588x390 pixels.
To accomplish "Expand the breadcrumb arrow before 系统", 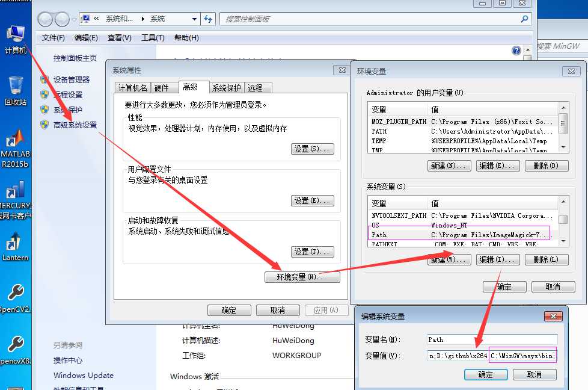I will [143, 19].
